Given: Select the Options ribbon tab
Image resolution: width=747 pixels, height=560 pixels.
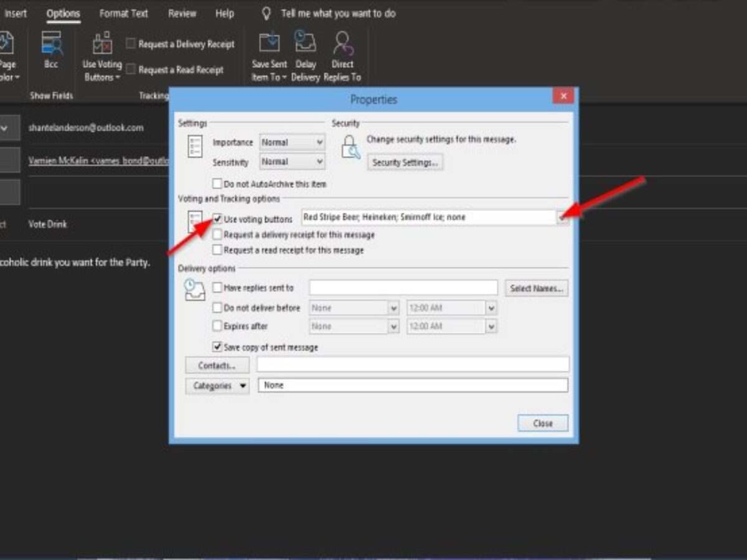Looking at the screenshot, I should [63, 13].
